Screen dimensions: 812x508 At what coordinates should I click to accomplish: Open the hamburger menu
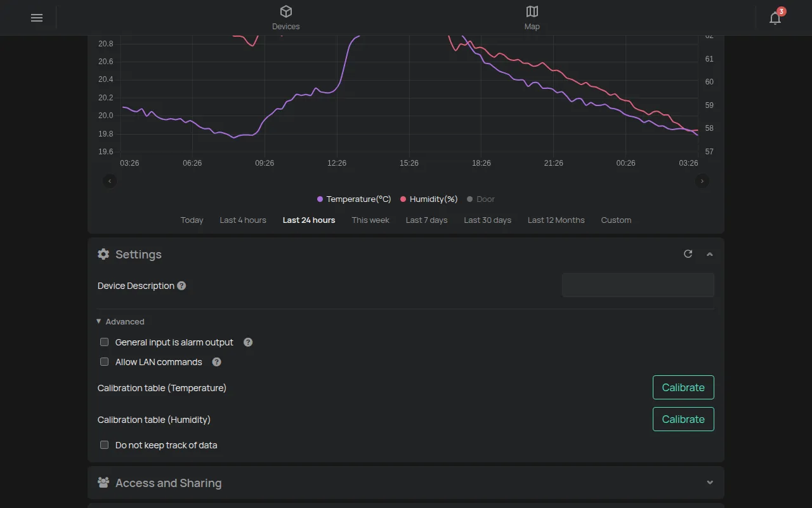click(x=37, y=18)
